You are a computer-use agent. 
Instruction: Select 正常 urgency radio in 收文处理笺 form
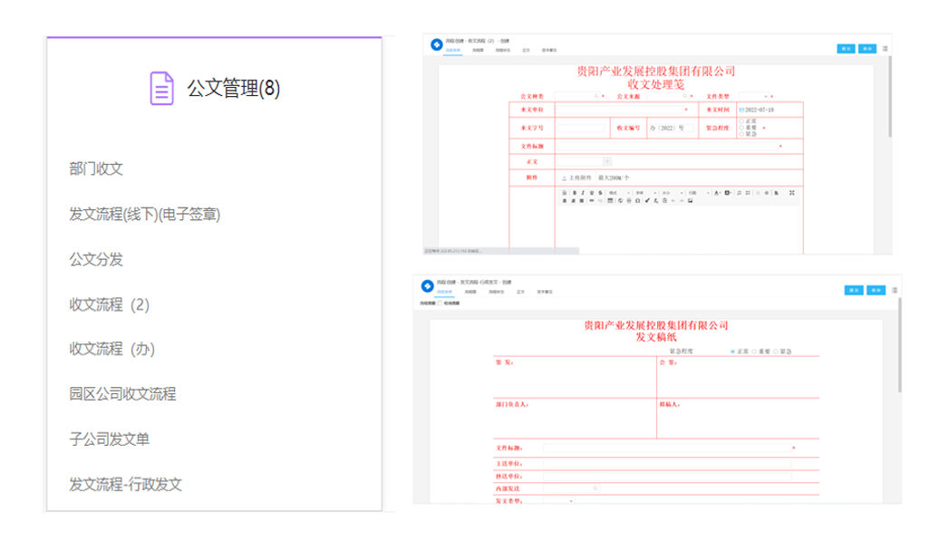[742, 121]
